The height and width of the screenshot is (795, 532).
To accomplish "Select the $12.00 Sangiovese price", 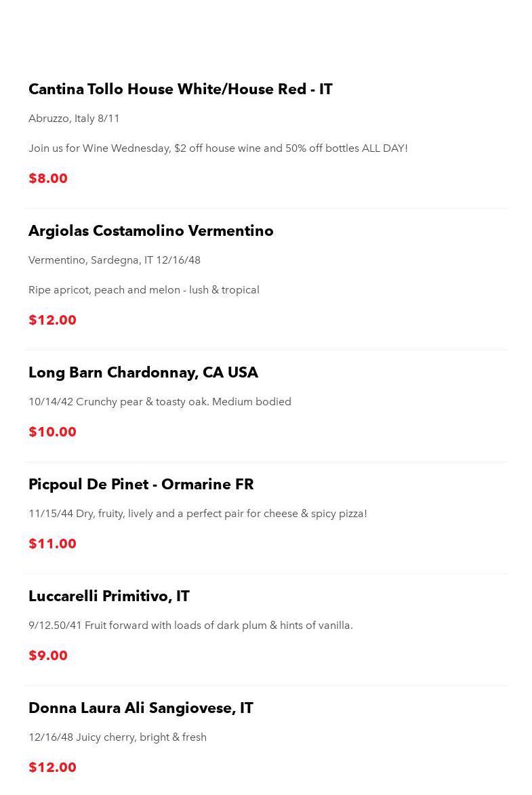I will click(52, 767).
